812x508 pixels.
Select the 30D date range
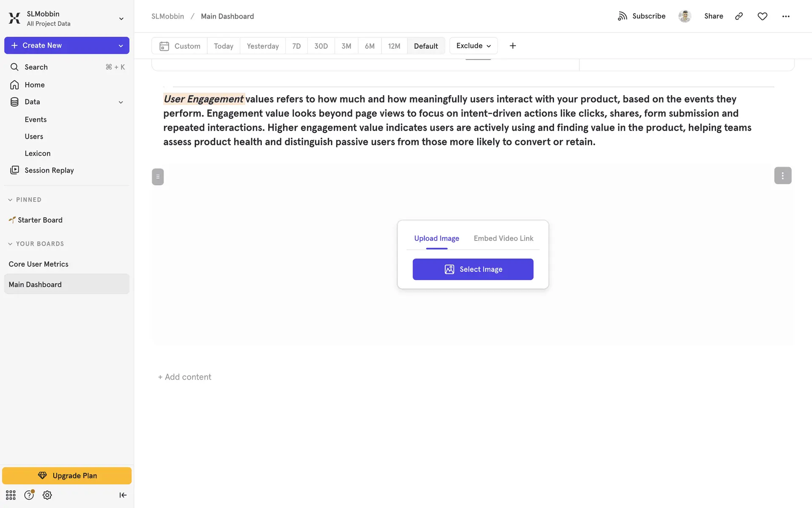[321, 46]
